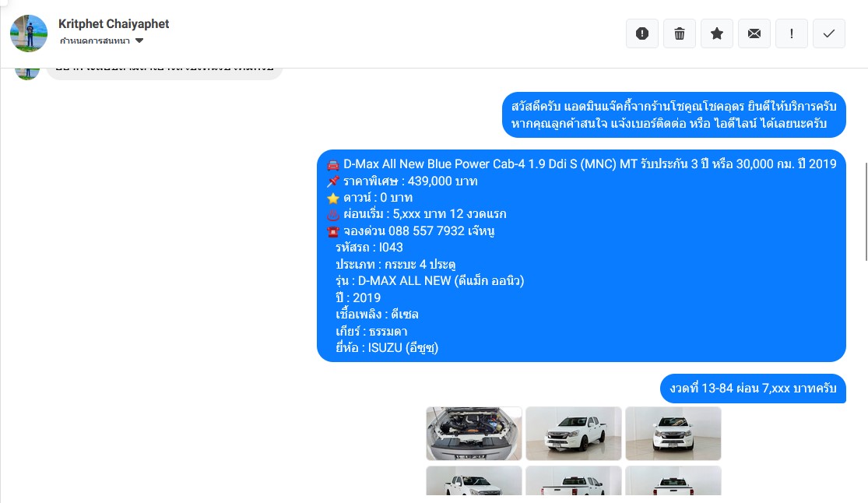Click the conversation vertical scrollbar
This screenshot has width=868, height=503.
(866, 211)
